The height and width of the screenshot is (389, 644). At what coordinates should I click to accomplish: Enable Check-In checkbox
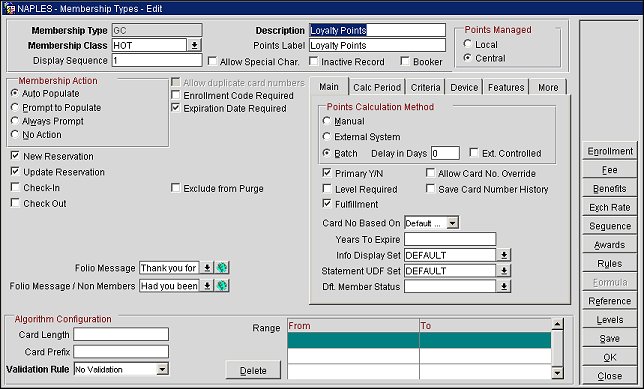tap(15, 187)
